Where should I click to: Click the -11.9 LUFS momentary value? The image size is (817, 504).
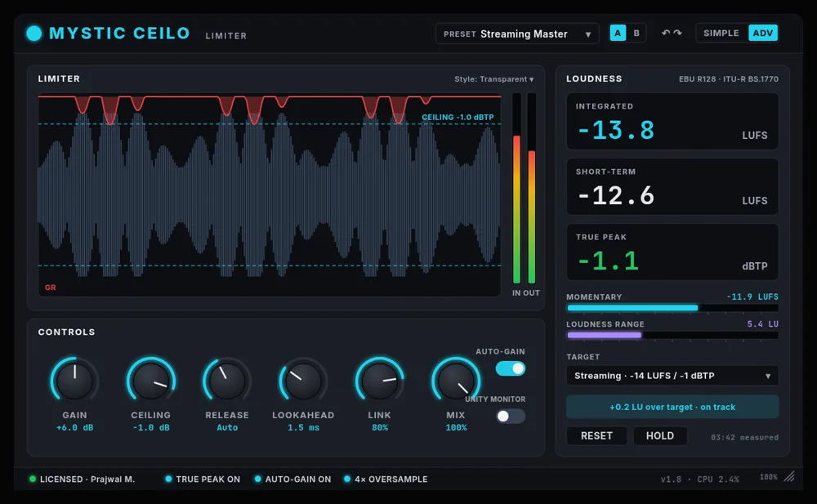752,297
